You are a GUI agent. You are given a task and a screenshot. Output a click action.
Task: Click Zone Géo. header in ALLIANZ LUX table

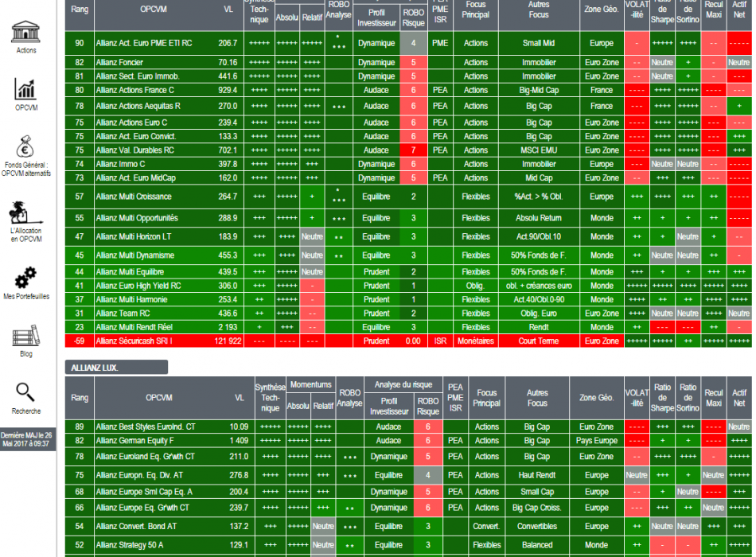coord(596,398)
